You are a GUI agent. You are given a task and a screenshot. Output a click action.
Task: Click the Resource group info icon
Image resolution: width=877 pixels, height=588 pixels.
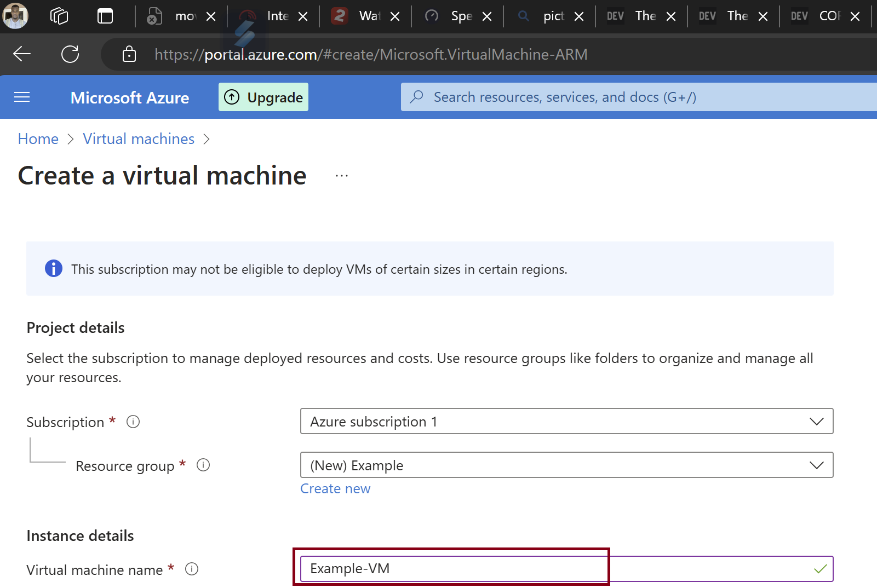tap(203, 465)
